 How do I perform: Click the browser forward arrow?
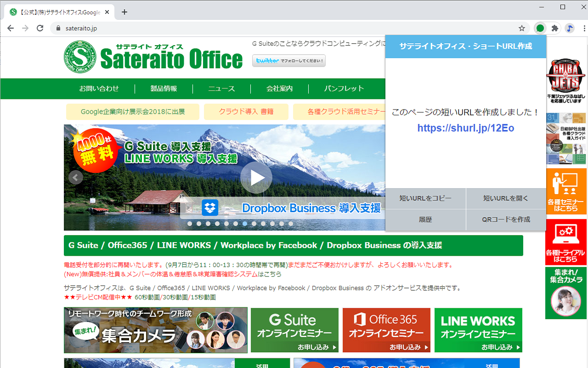[x=25, y=28]
